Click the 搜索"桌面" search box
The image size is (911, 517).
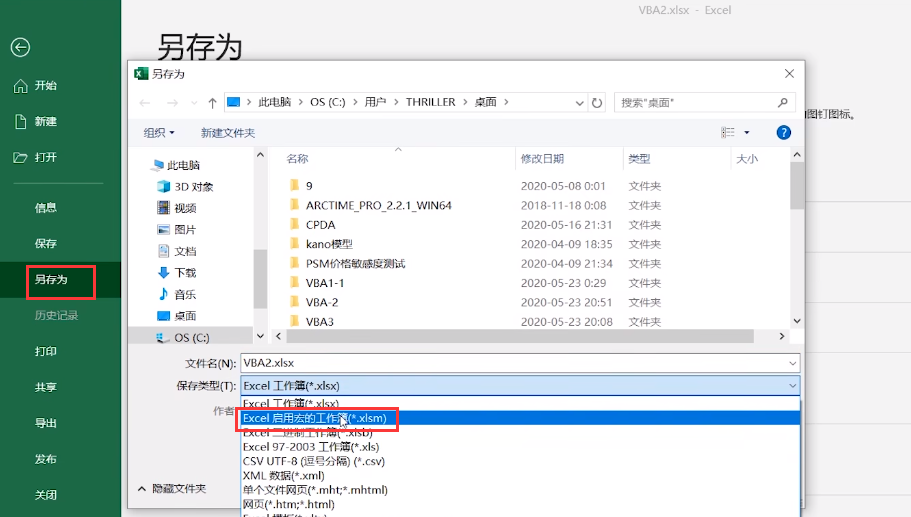pos(704,103)
